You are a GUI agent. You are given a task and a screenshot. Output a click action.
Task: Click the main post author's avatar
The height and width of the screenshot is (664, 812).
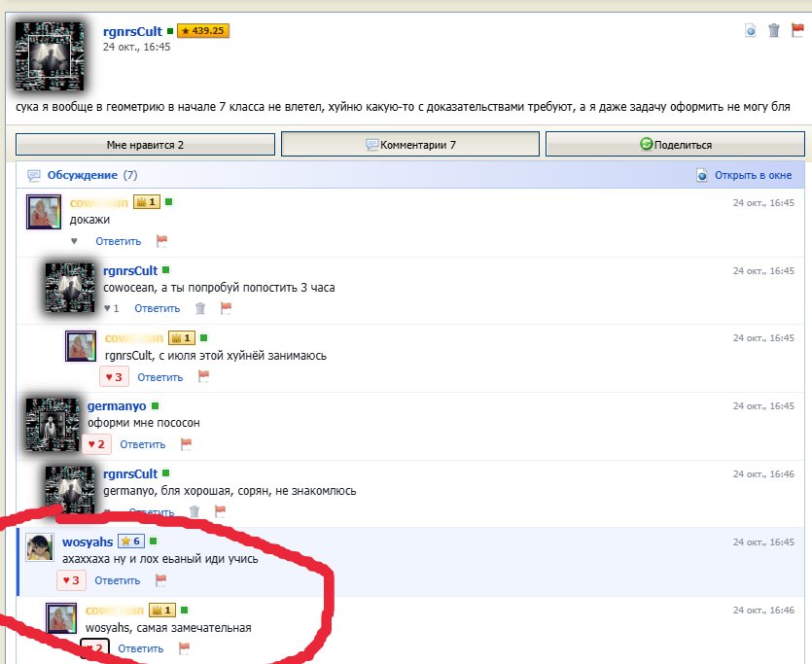tap(50, 56)
